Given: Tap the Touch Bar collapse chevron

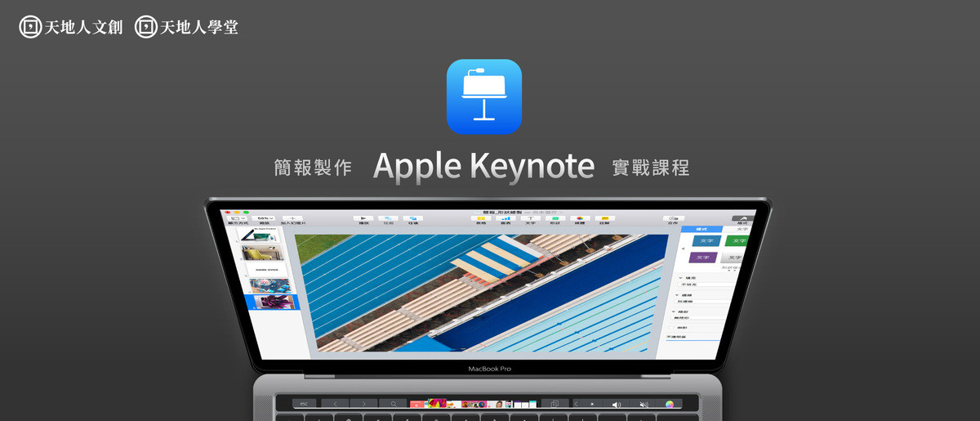Looking at the screenshot, I should pos(577,404).
